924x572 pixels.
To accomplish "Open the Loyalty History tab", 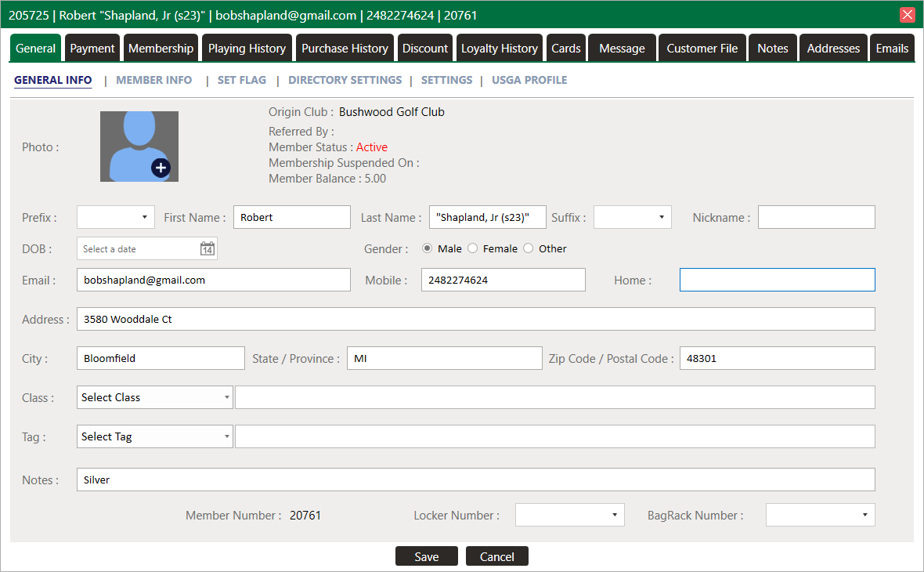I will tap(500, 49).
